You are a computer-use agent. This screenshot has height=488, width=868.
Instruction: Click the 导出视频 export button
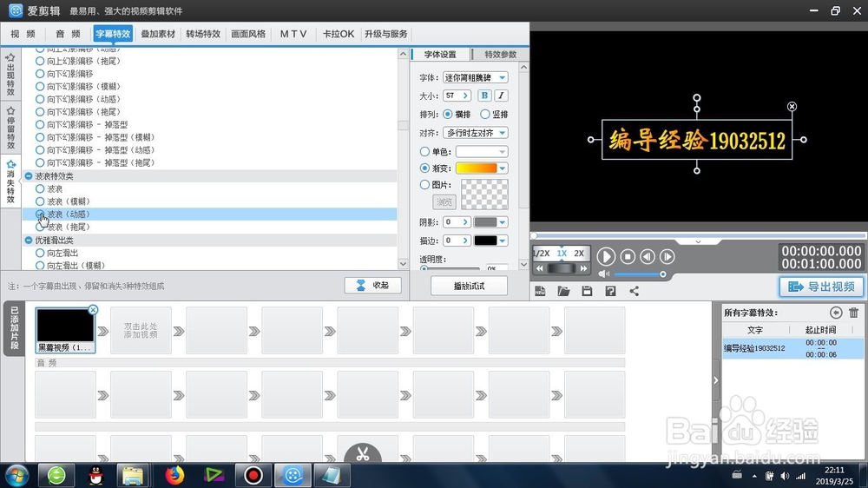pyautogui.click(x=821, y=287)
